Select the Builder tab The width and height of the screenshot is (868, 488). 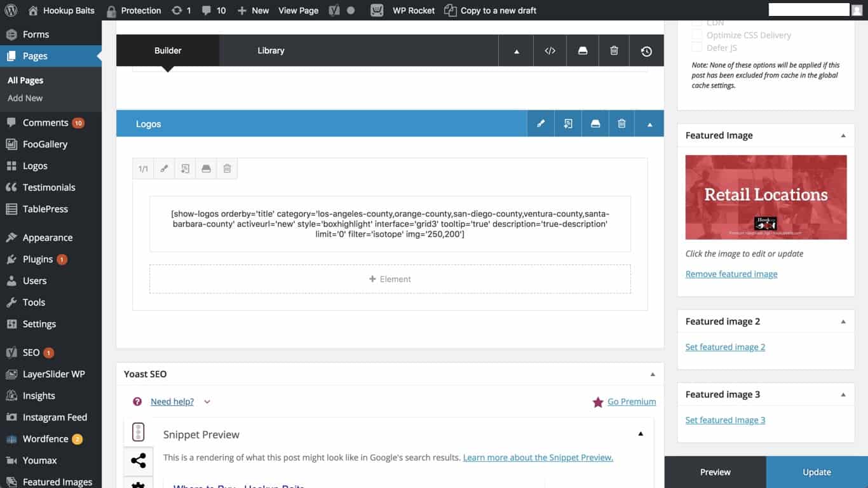click(x=168, y=51)
